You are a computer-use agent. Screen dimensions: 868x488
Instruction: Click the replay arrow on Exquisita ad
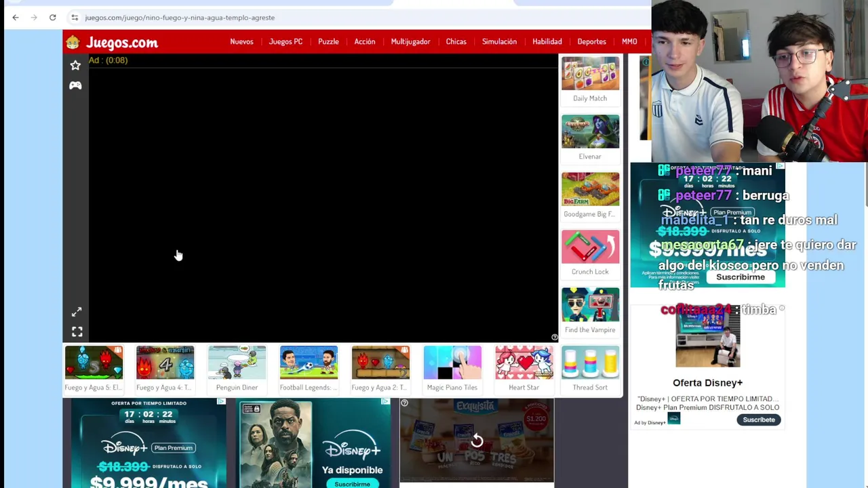click(x=477, y=441)
